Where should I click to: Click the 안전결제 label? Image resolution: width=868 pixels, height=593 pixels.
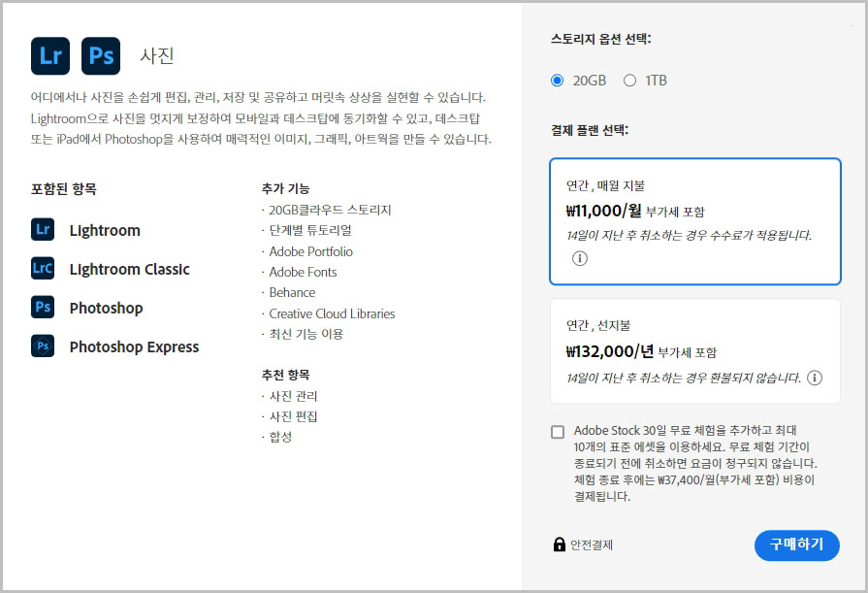click(x=592, y=544)
